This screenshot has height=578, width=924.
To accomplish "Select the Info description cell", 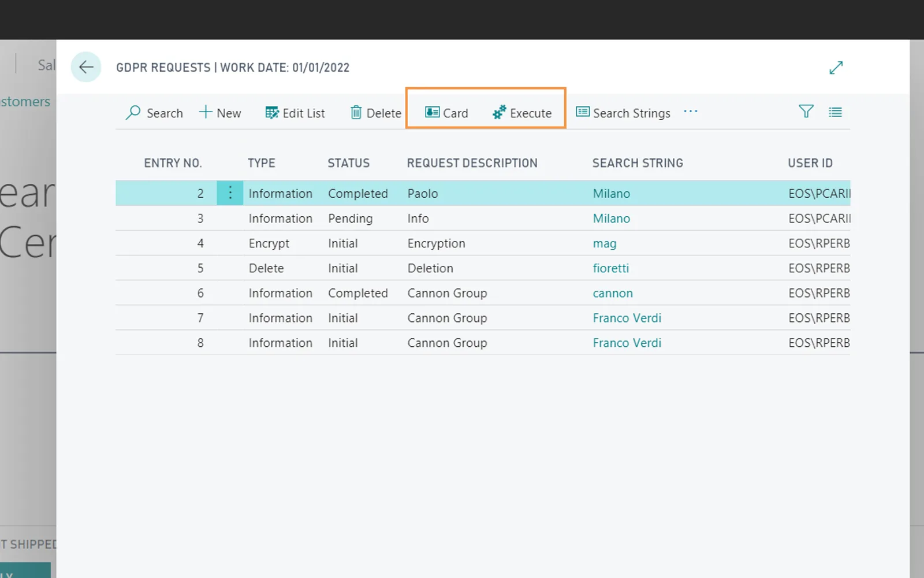I will click(x=418, y=218).
